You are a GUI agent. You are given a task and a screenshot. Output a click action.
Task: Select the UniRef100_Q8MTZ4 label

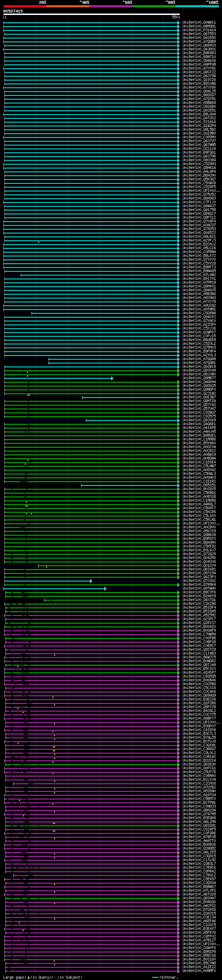pos(199,401)
